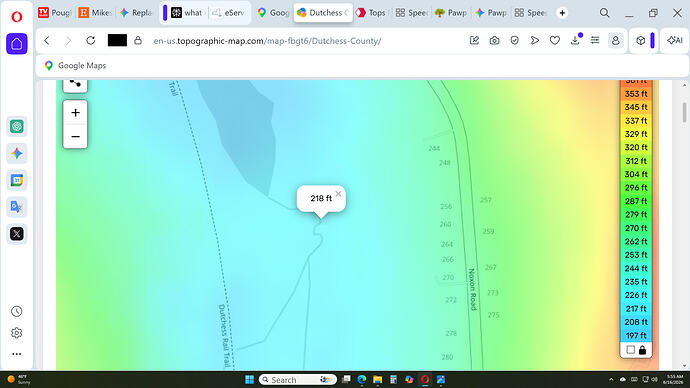Open sidebar three-dot more options
690x388 pixels.
tap(17, 354)
